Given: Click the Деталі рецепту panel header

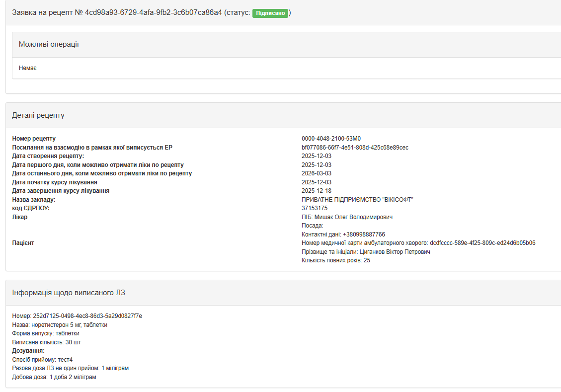Looking at the screenshot, I should click(38, 115).
